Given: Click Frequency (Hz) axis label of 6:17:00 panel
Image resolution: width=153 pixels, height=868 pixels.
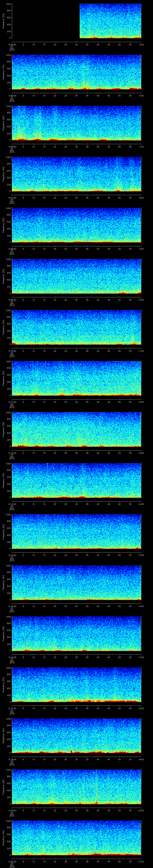Looking at the screenshot, I should (x=3, y=685).
